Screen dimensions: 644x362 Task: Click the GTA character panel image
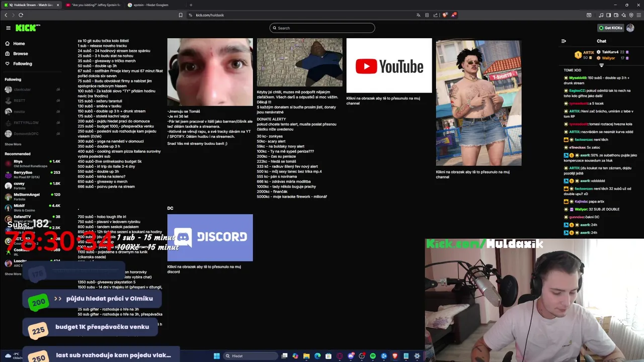pyautogui.click(x=478, y=103)
